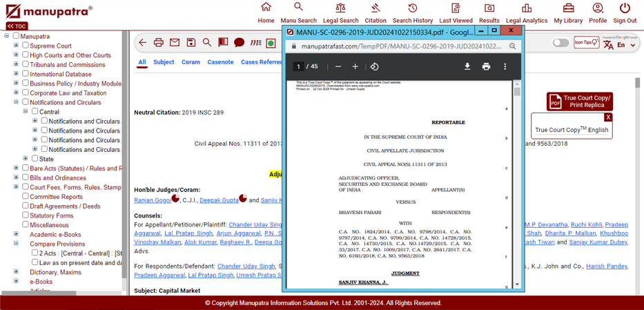Click the email envelope icon

click(x=175, y=43)
